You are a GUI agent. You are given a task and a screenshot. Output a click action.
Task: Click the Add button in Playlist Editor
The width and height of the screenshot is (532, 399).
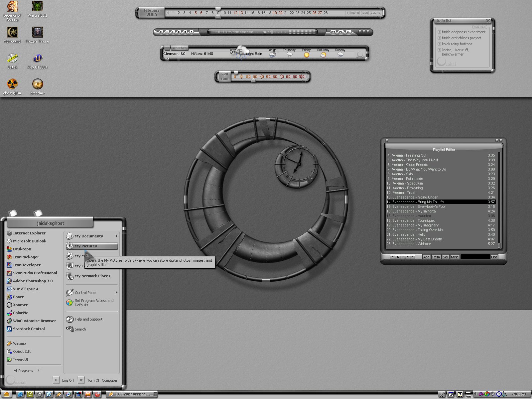point(426,257)
